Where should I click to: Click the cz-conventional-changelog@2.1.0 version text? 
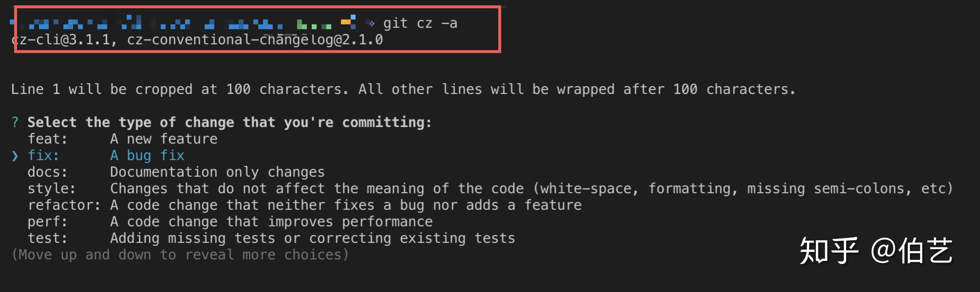pyautogui.click(x=255, y=40)
